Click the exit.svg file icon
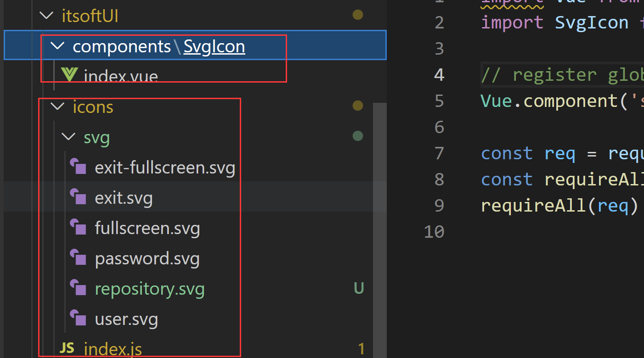 tap(78, 197)
